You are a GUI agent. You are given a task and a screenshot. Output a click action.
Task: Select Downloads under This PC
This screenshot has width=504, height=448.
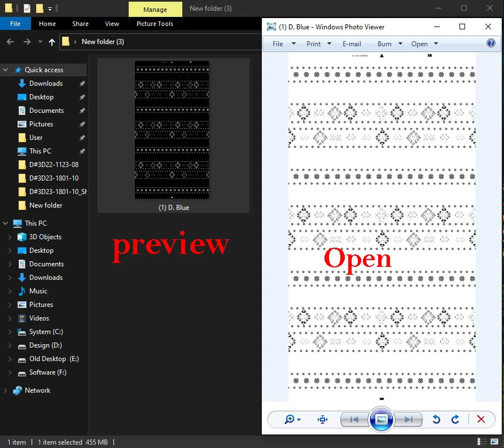(46, 278)
